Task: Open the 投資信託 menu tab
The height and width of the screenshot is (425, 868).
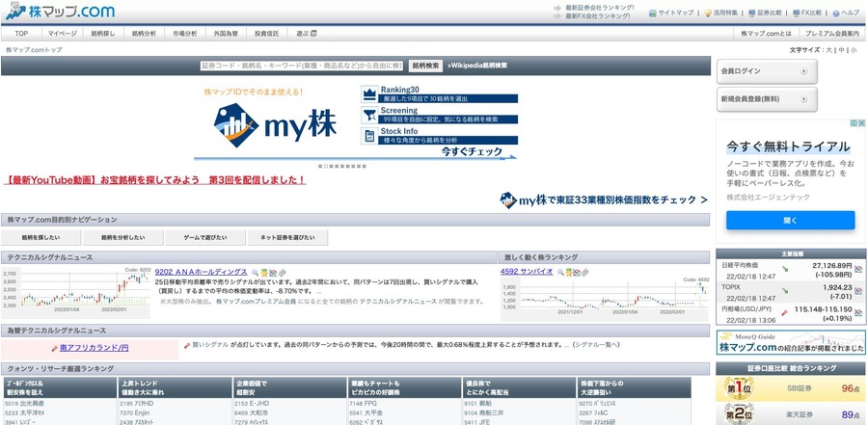Action: click(267, 34)
